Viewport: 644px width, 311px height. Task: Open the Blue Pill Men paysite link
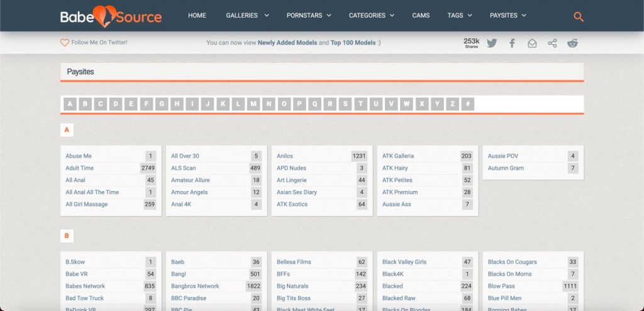(x=504, y=298)
